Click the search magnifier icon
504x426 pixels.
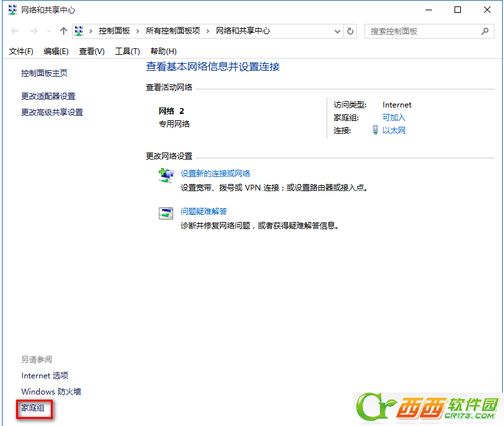485,31
